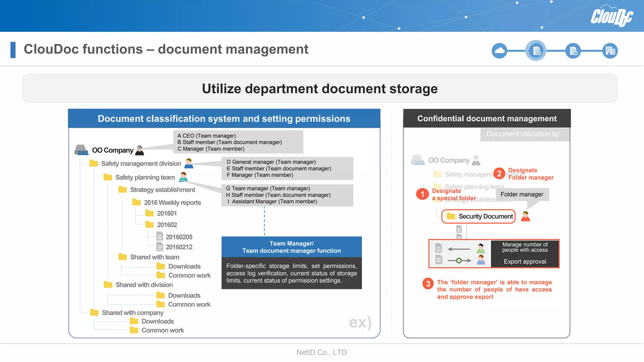Select the Security Document folder label
This screenshot has height=362, width=644.
pos(486,216)
